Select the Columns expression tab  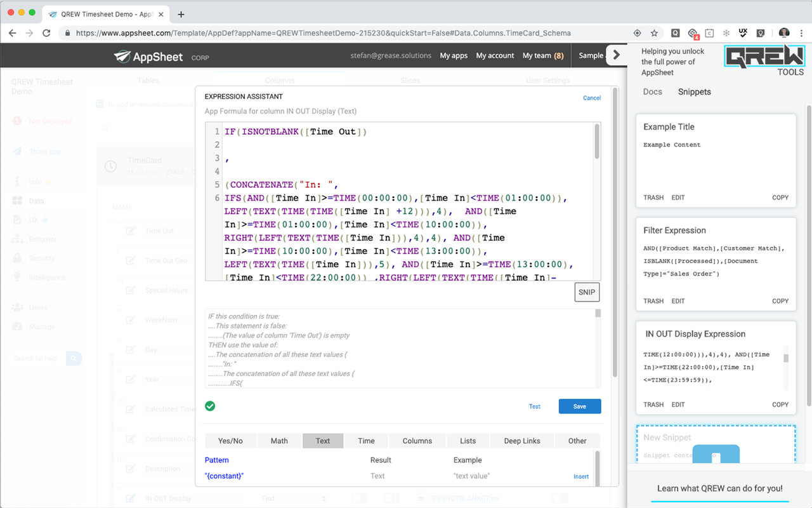click(417, 441)
